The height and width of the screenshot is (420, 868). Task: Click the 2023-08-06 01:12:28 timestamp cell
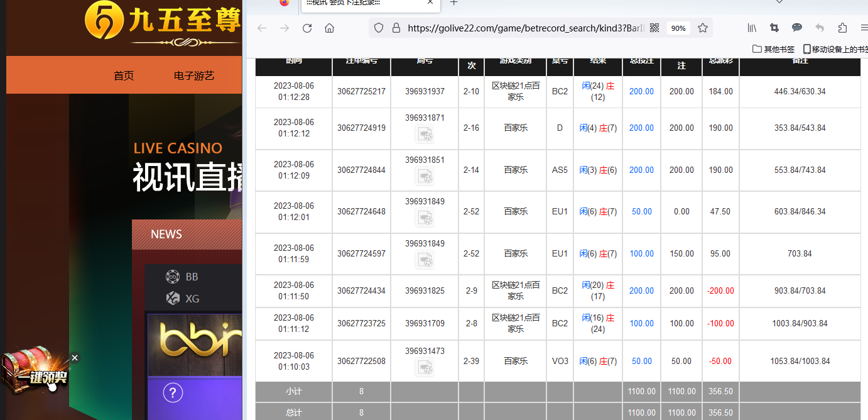tap(294, 92)
